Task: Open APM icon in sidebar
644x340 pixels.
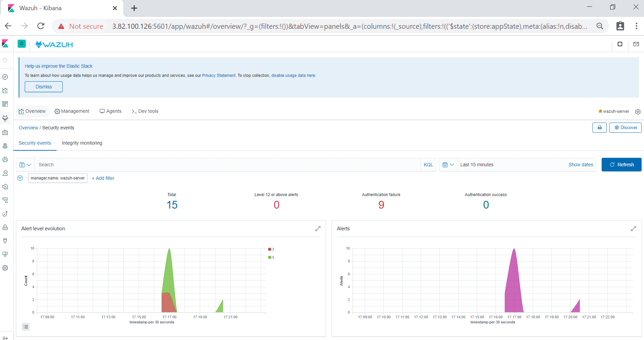Action: (5, 200)
